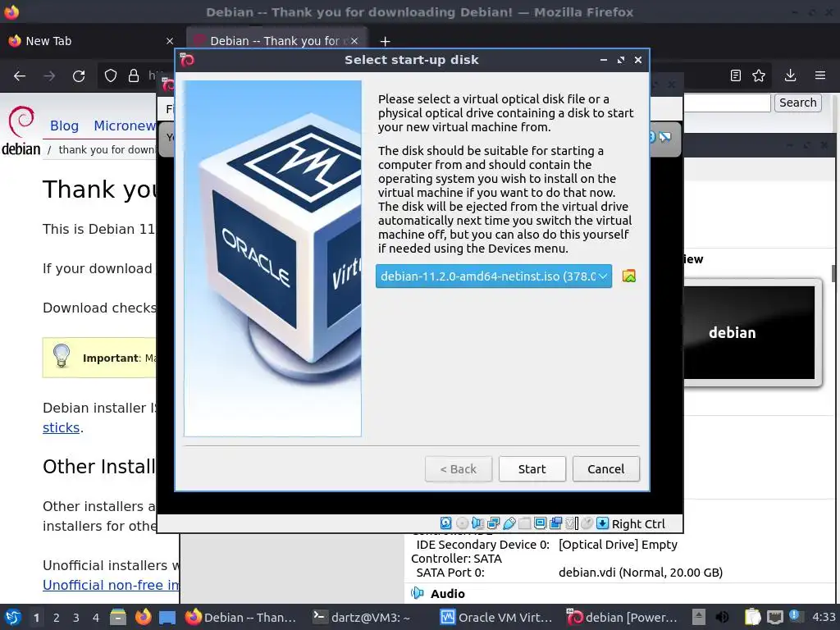Viewport: 840px width, 630px height.
Task: Click the Debian search input field
Action: click(727, 103)
